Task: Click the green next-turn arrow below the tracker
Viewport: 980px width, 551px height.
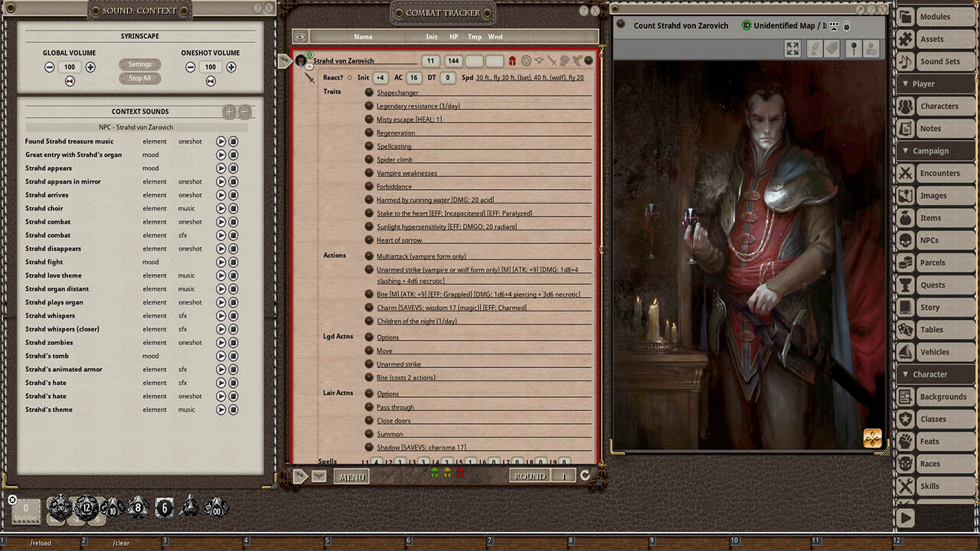Action: pos(436,473)
